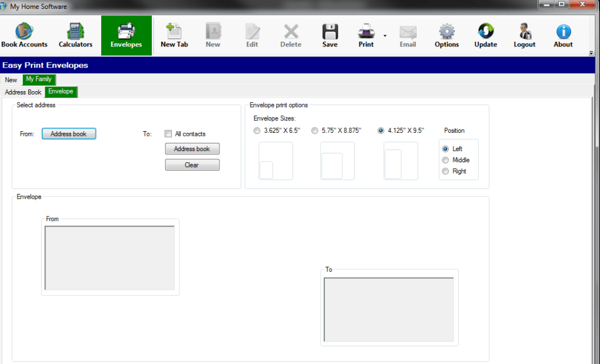Viewport: 600px width, 364px height.
Task: Open the Calculators tool
Action: click(75, 35)
